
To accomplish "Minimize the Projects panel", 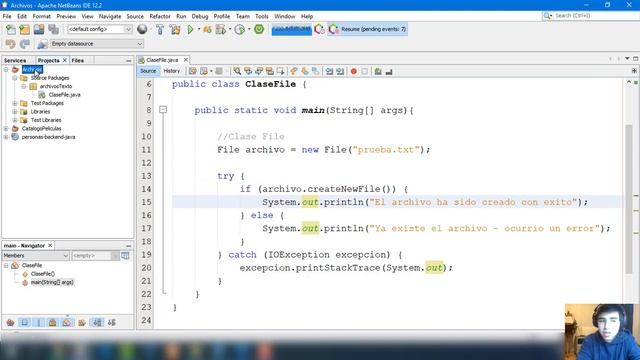I will point(129,60).
